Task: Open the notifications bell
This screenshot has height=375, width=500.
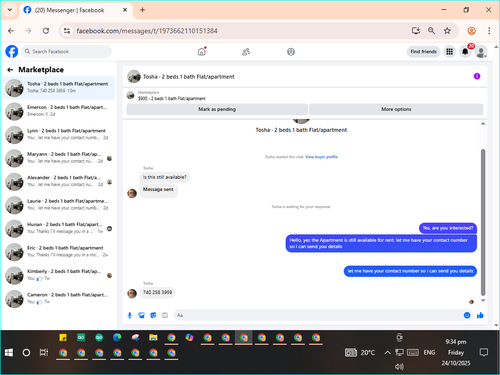Action: pos(465,52)
